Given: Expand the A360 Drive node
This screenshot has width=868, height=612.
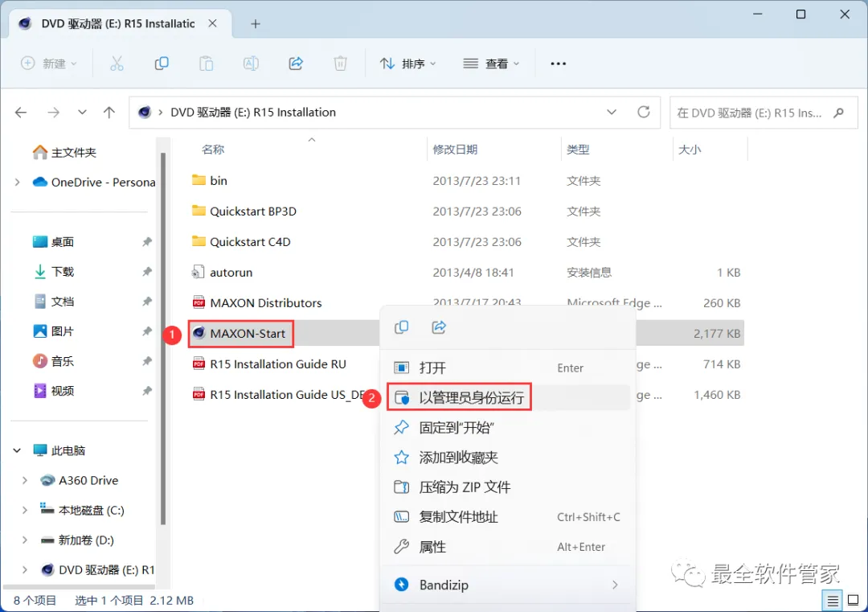Looking at the screenshot, I should [25, 480].
